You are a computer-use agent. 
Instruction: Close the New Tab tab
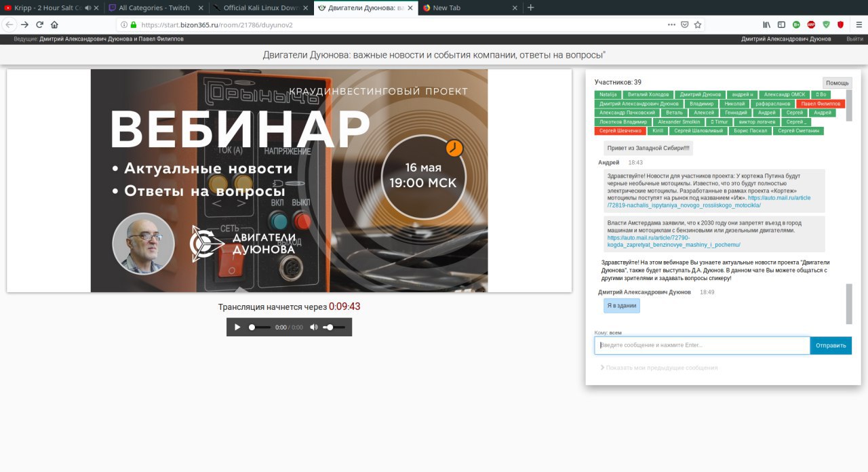pyautogui.click(x=515, y=7)
